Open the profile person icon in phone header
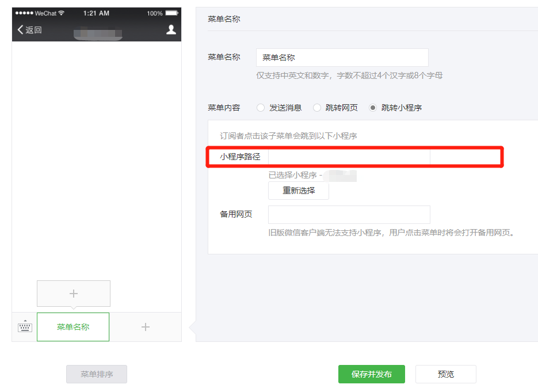538x392 pixels. pyautogui.click(x=171, y=29)
